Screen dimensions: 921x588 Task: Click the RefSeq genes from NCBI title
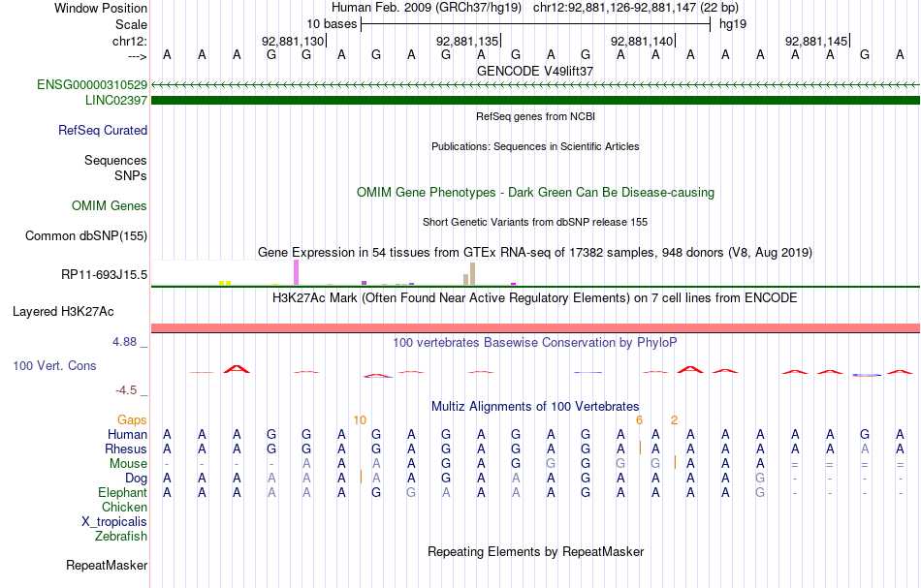coord(535,117)
